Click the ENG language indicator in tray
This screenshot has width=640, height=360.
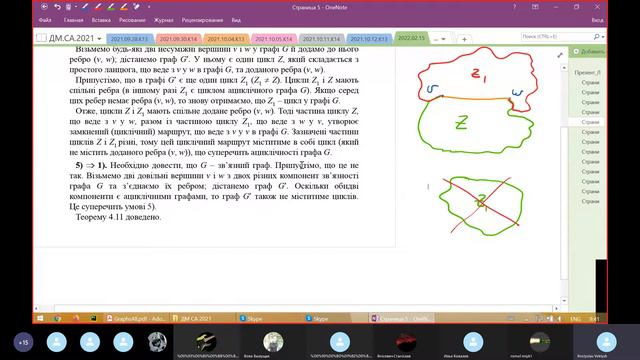[x=576, y=319]
